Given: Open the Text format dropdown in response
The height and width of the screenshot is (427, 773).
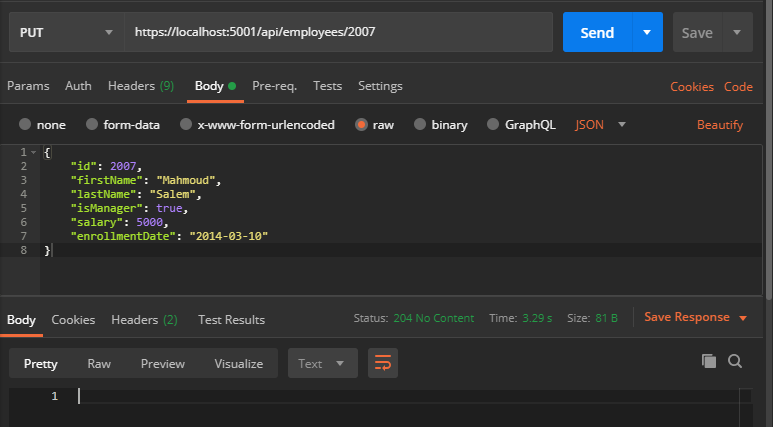Looking at the screenshot, I should tap(323, 363).
